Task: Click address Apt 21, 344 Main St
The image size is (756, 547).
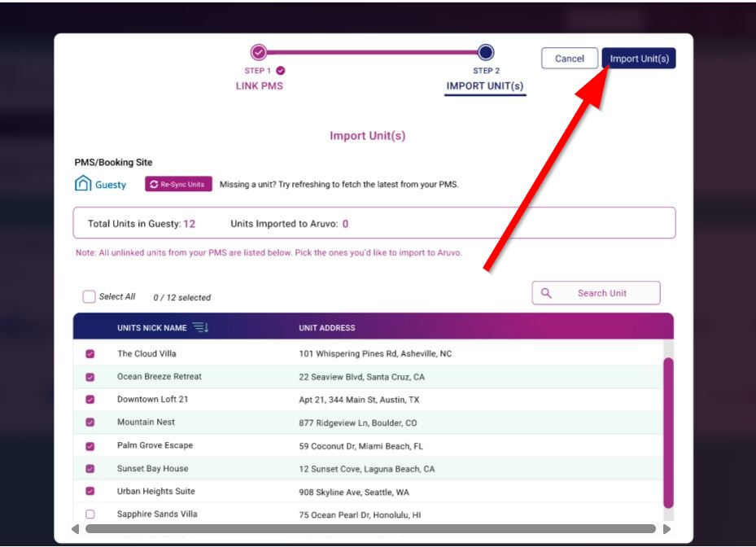Action: click(x=359, y=400)
